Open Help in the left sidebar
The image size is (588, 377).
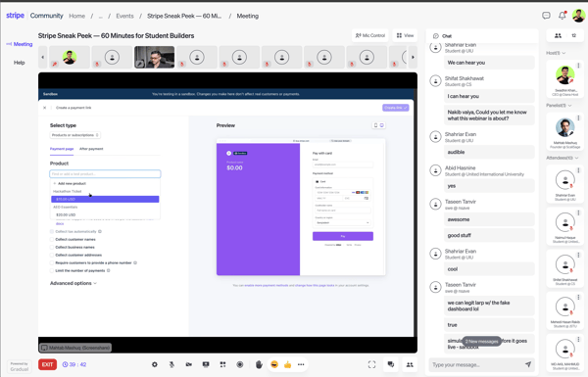click(20, 63)
